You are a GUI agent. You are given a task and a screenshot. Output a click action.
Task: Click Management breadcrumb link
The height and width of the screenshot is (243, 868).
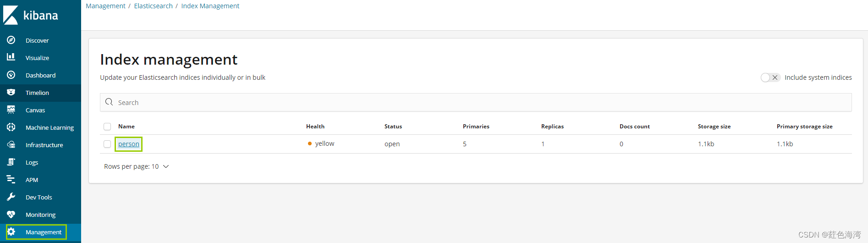coord(105,6)
